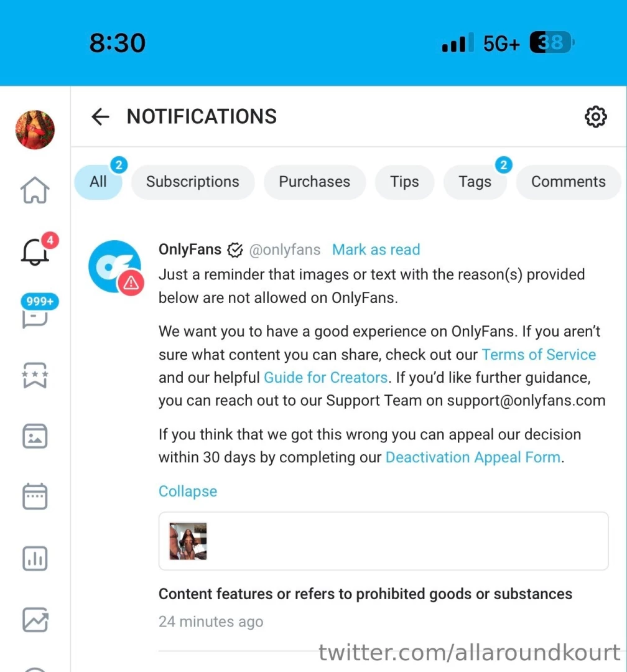Open the flagged content thumbnail image
Screen dimensions: 627x672
coord(188,541)
